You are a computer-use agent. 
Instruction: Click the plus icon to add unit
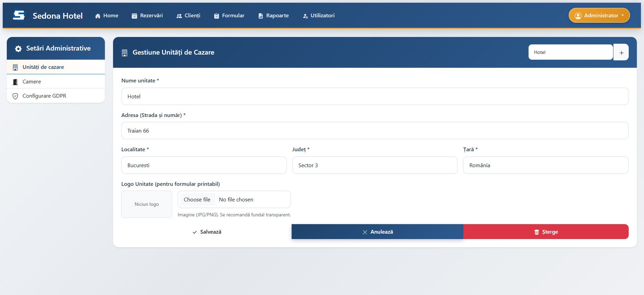[x=621, y=53]
